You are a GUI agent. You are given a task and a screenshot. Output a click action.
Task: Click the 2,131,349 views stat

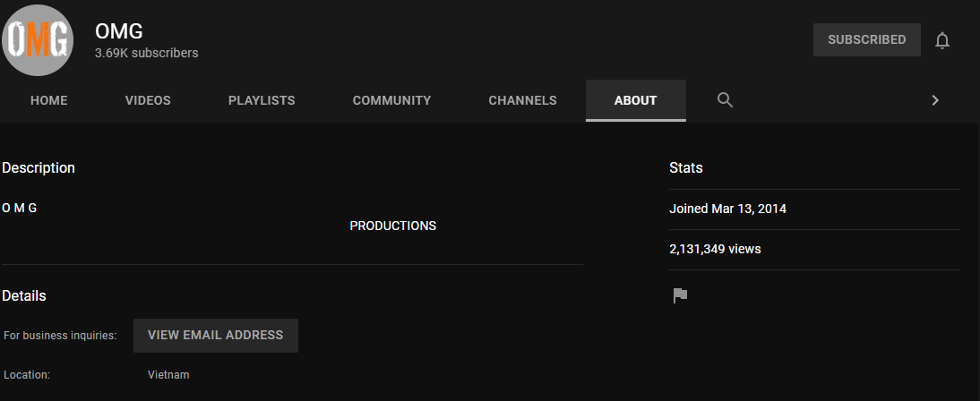pos(715,249)
